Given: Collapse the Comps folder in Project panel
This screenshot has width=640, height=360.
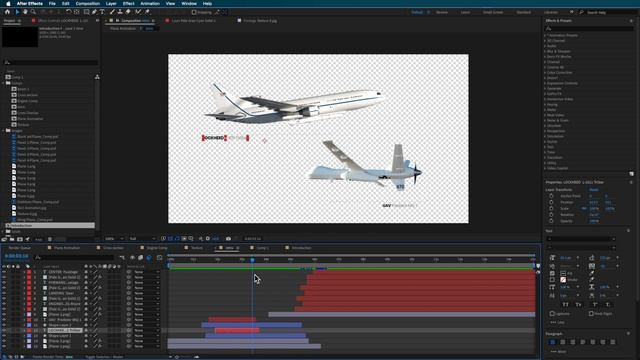Looking at the screenshot, I should point(3,83).
